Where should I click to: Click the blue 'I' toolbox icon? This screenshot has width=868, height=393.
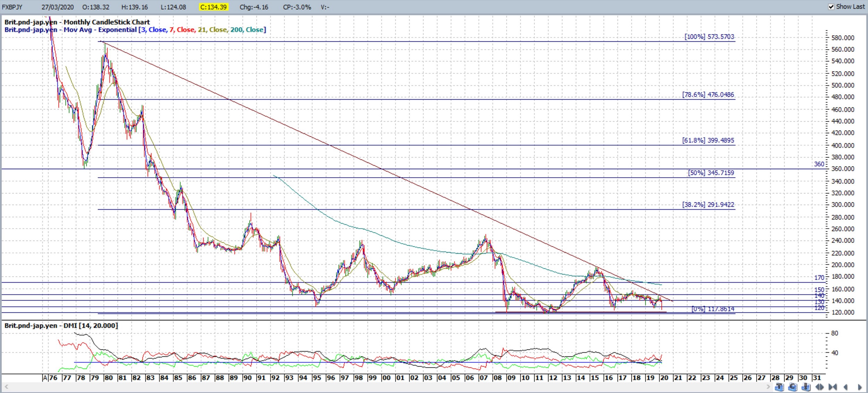click(x=806, y=387)
